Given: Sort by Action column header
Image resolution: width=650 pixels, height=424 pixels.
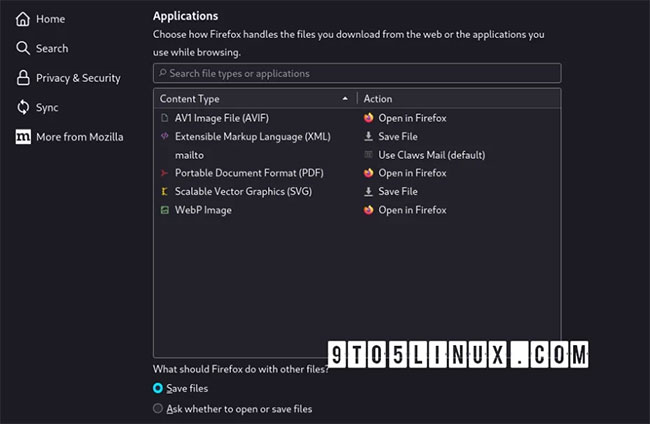Looking at the screenshot, I should click(x=459, y=99).
